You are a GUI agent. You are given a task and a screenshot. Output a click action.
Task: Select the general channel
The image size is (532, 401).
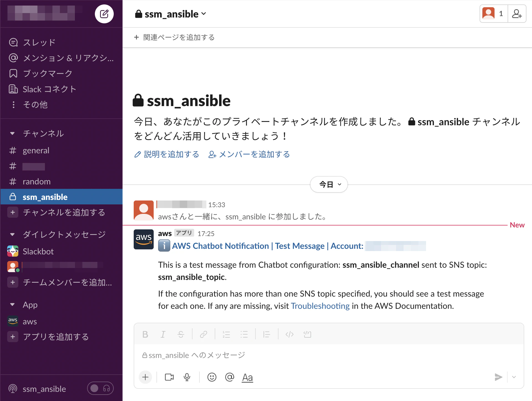(x=61, y=150)
